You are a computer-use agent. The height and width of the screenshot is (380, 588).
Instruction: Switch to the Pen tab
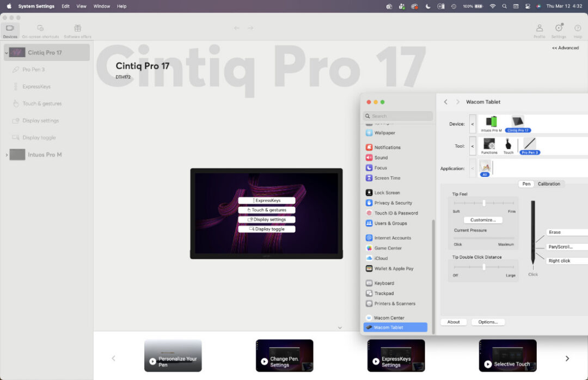[x=526, y=184]
